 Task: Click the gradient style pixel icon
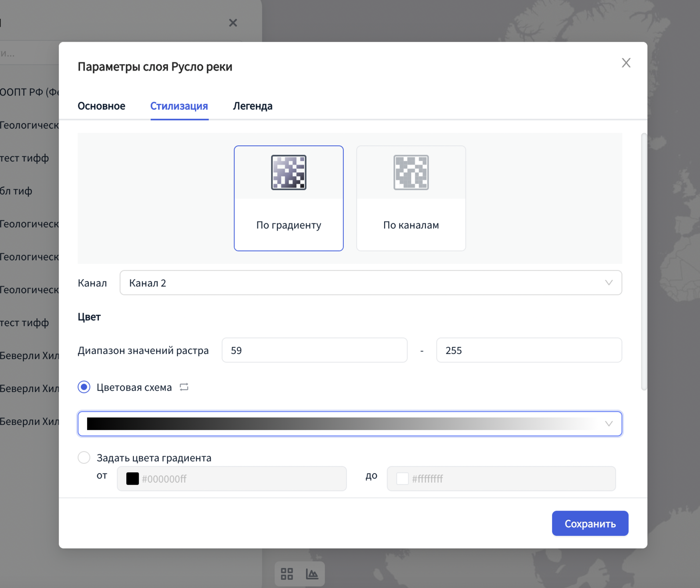pyautogui.click(x=288, y=172)
